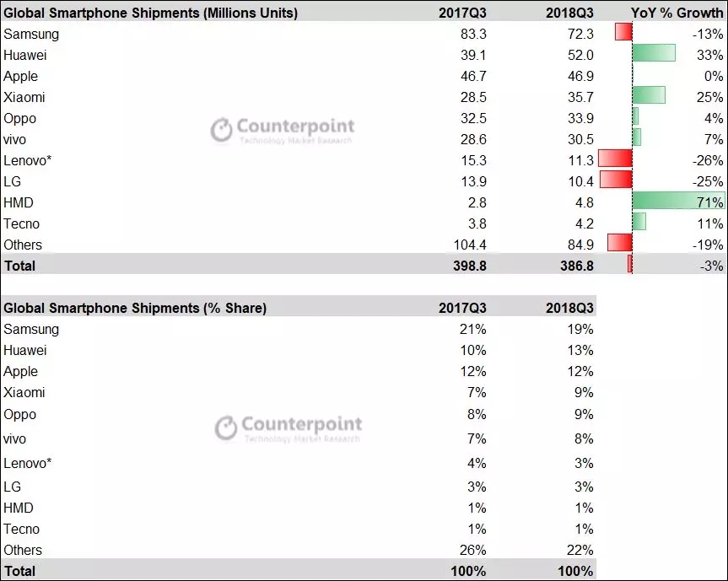Select the 104.4 value in the Others row
This screenshot has height=581, width=728.
tap(467, 245)
